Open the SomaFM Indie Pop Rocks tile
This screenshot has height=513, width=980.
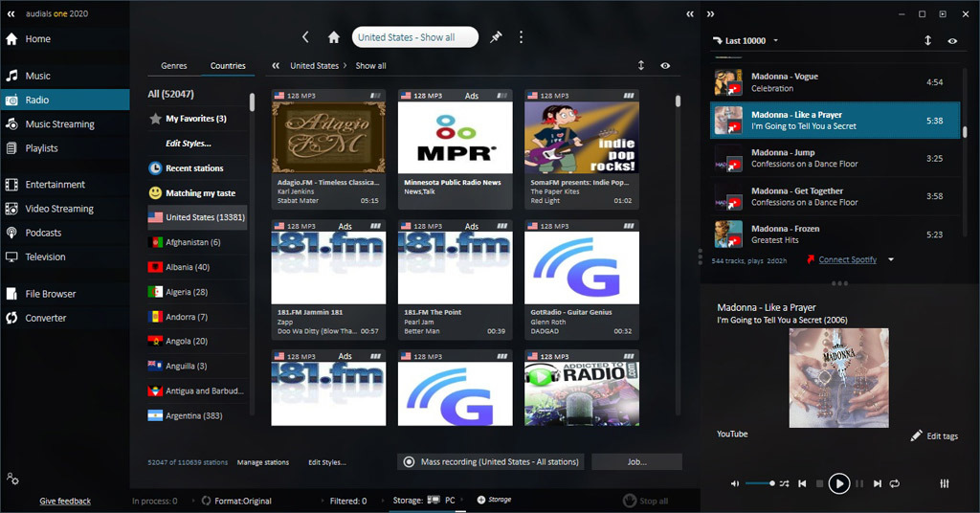tap(582, 149)
